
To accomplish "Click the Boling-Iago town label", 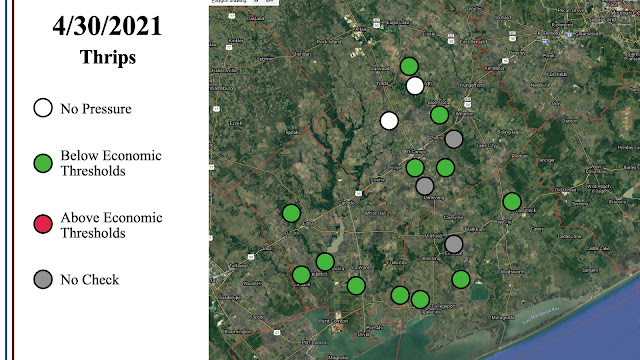I will [509, 132].
